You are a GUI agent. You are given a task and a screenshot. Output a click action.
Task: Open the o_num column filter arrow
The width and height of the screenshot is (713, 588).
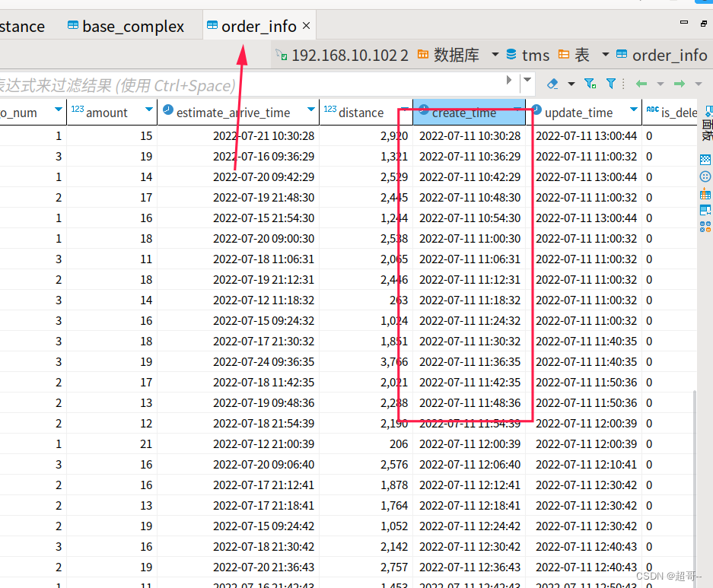point(58,110)
